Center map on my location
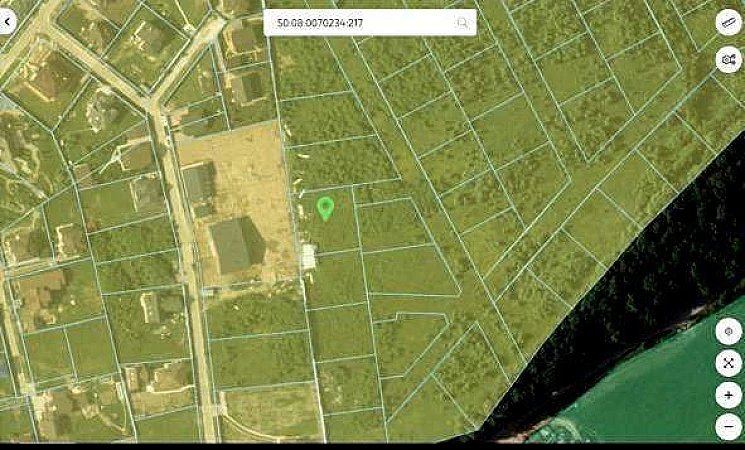Image resolution: width=745 pixels, height=450 pixels. pos(729,332)
